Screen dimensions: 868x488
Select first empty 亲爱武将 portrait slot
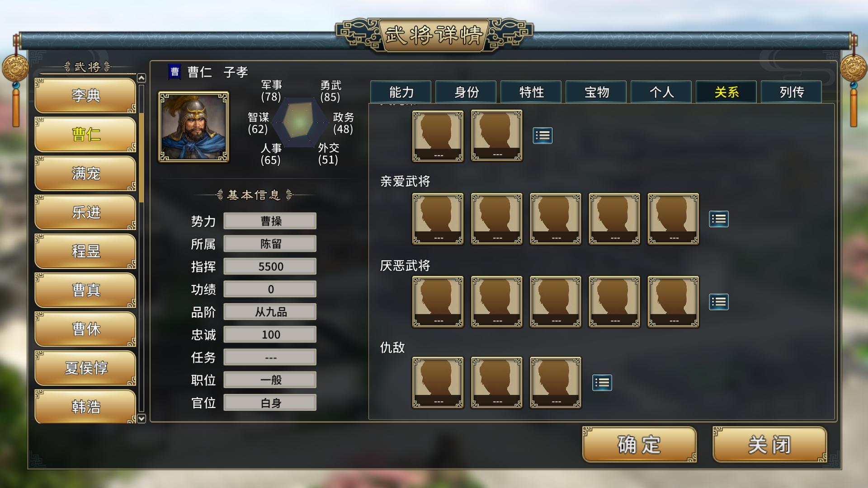(x=438, y=219)
